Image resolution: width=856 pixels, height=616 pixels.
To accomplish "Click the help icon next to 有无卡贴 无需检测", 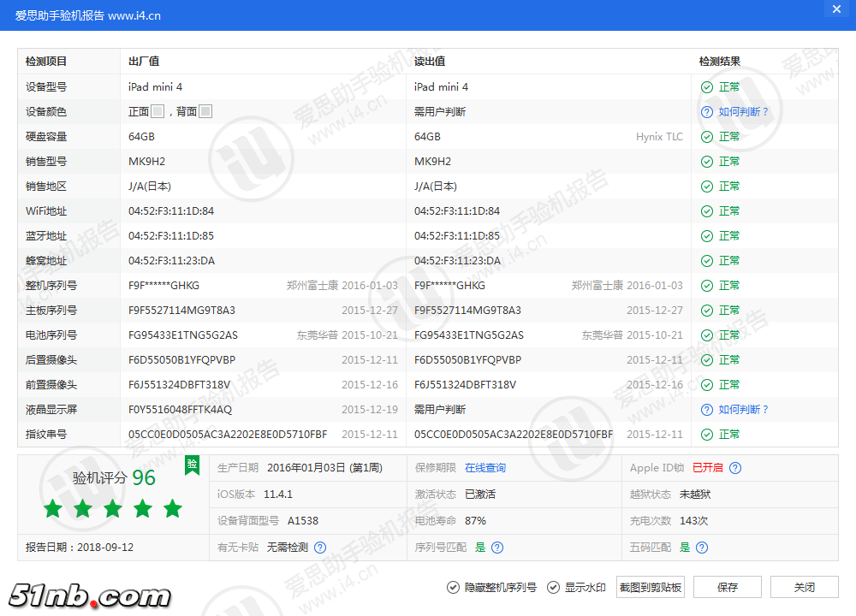I will 320,548.
